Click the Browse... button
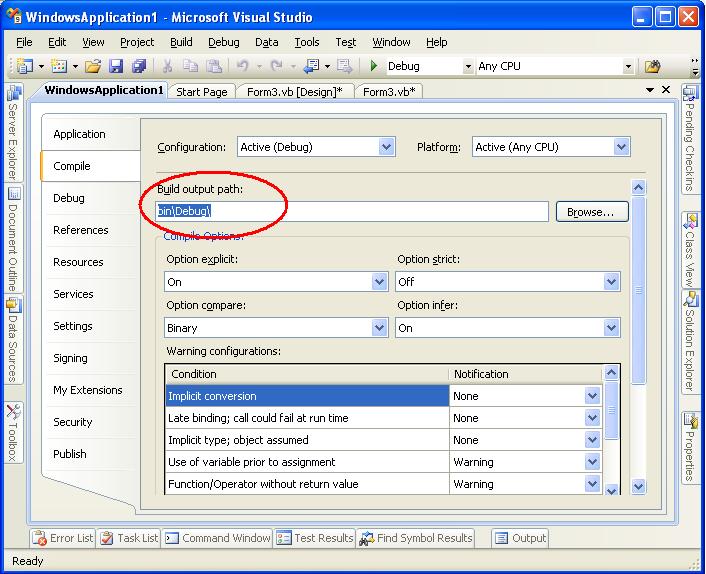Screen dimensions: 706x574 (592, 212)
